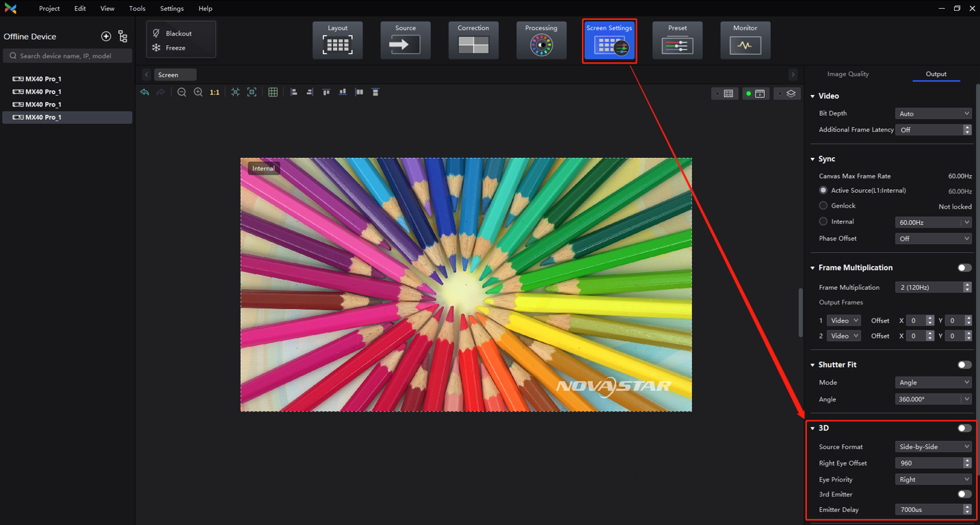This screenshot has height=525, width=980.
Task: Open the Shutter Angle dropdown
Action: click(x=933, y=399)
